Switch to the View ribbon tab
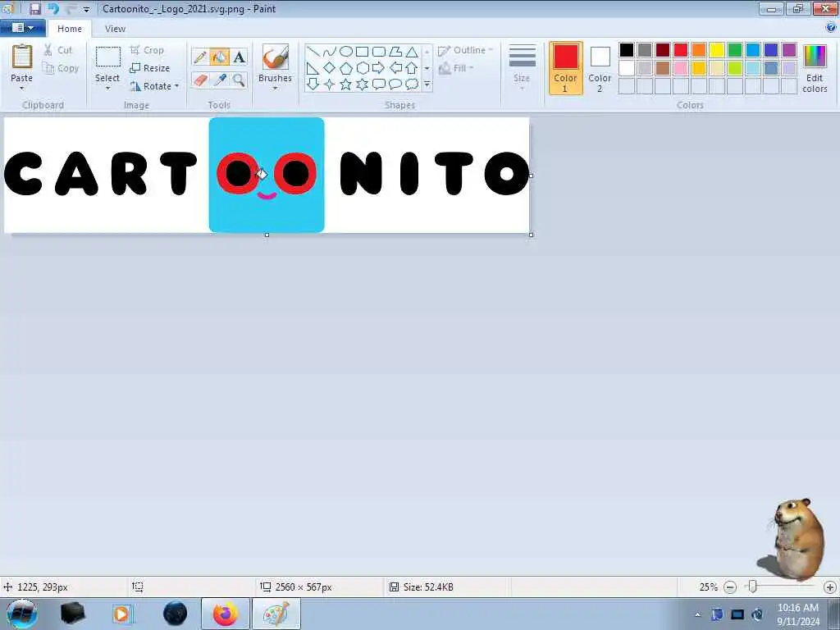The height and width of the screenshot is (630, 840). point(115,29)
